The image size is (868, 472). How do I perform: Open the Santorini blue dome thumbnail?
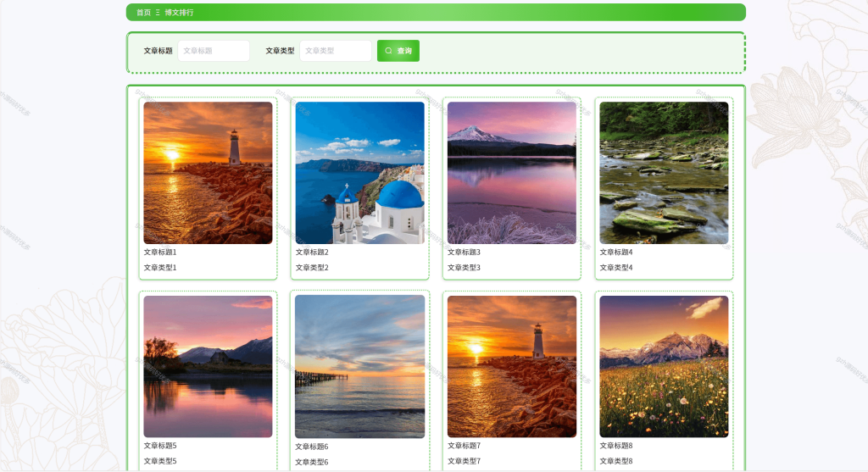coord(359,173)
